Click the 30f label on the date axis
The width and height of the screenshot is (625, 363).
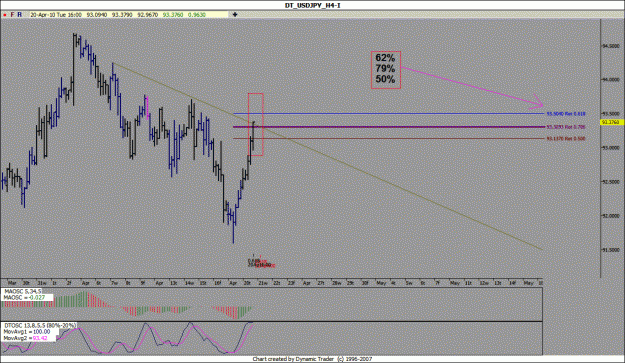coord(365,283)
